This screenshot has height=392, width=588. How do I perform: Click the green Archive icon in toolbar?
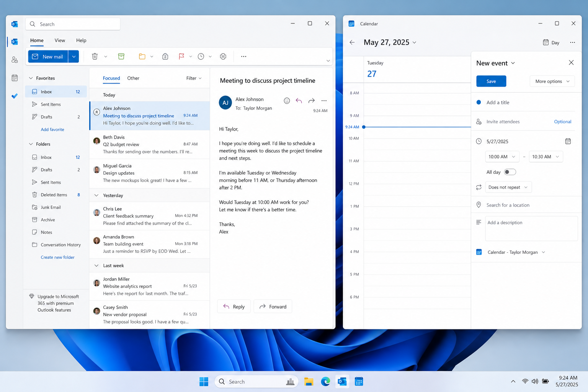click(121, 57)
